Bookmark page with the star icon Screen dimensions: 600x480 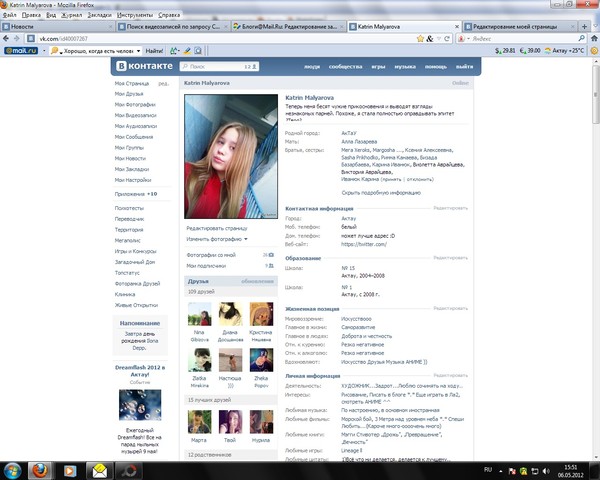tap(420, 39)
